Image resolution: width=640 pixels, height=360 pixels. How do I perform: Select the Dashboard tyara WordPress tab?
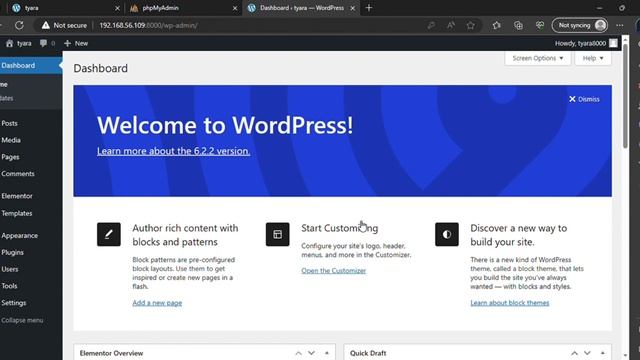[301, 8]
